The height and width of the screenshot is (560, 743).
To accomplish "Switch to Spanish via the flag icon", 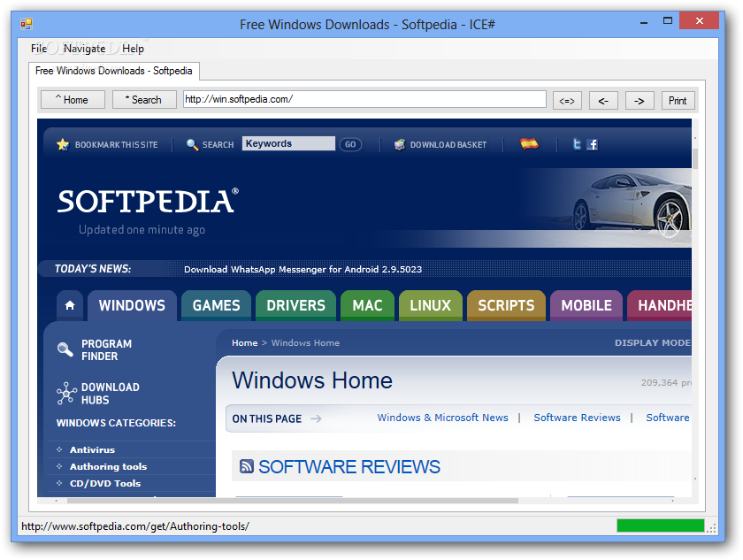I will (x=529, y=143).
